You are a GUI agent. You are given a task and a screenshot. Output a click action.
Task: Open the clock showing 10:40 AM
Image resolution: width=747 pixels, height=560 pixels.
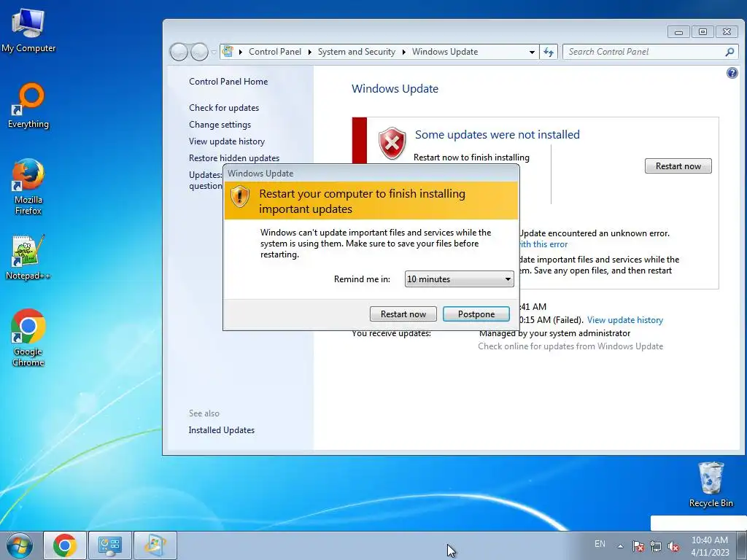(x=710, y=545)
